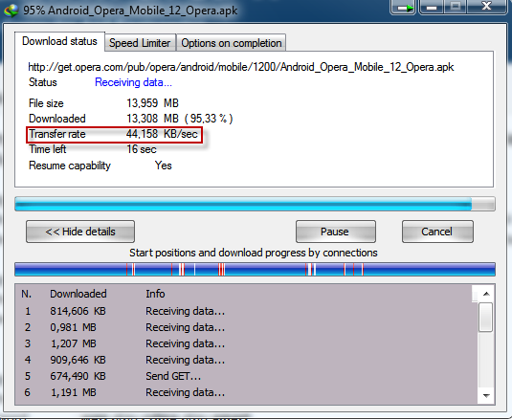Select connection row 2 with 0,981 MB
The height and width of the screenshot is (420, 512).
[x=247, y=327]
